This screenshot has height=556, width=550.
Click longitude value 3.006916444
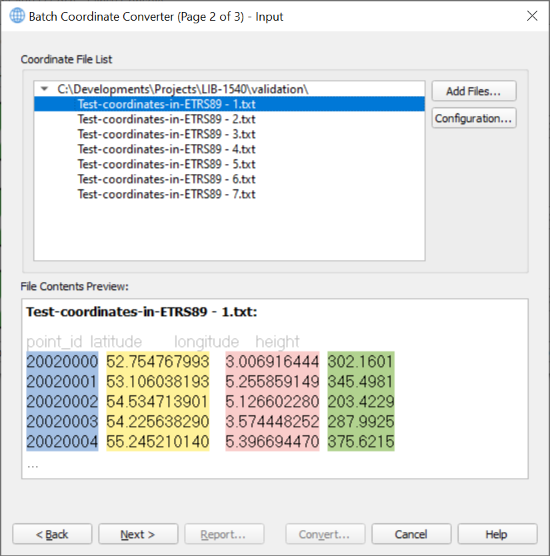point(272,362)
